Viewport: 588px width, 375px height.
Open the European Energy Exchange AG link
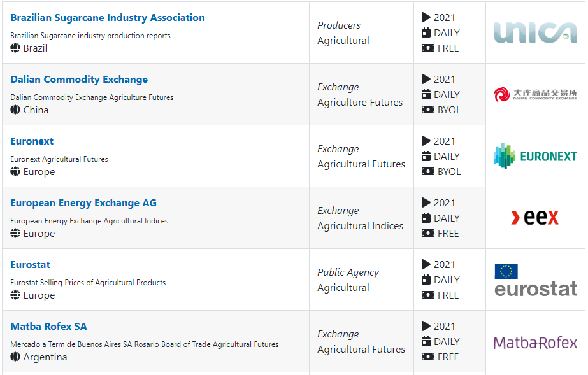click(x=83, y=203)
